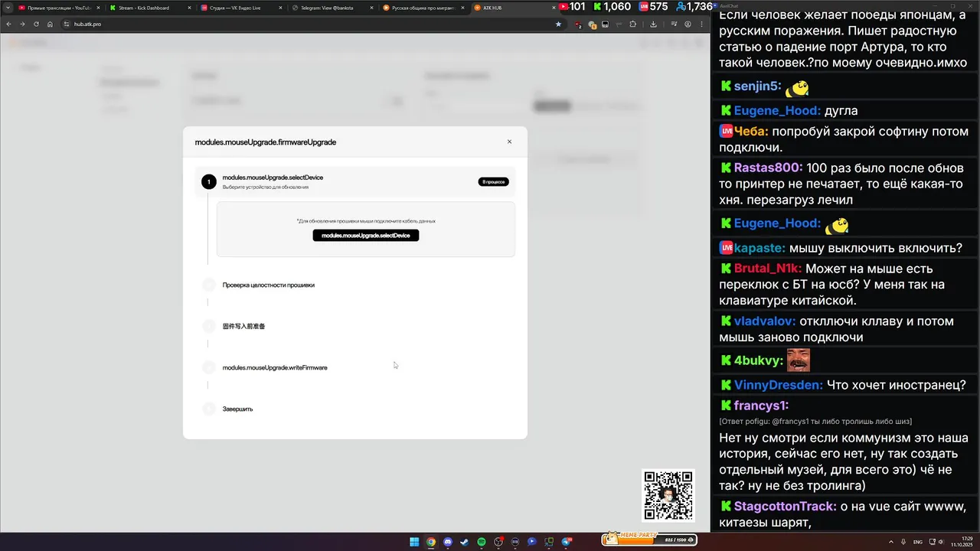The height and width of the screenshot is (551, 980).
Task: Click the YouTube viewer count 101 icon
Action: click(564, 7)
